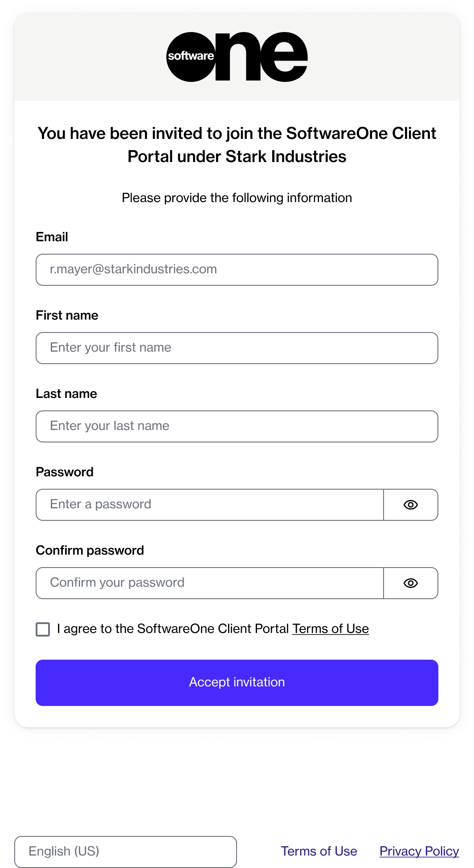Focus the Confirm your password field
This screenshot has height=868, width=474.
coord(209,583)
